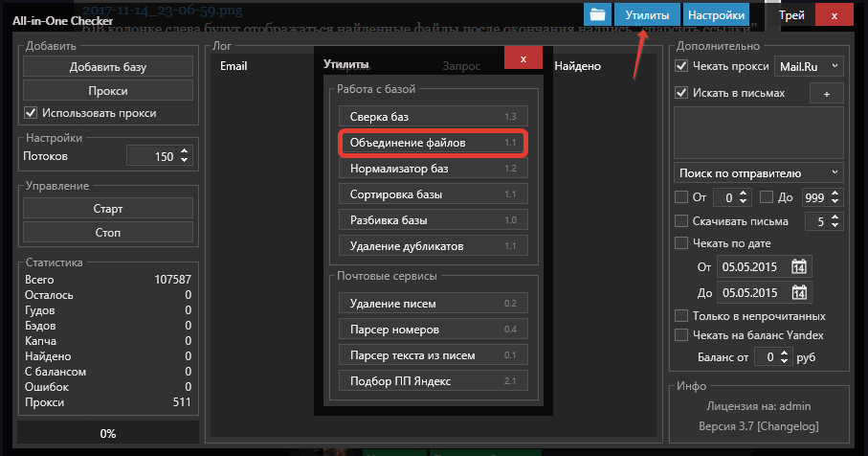Open calendar picker for 'От' date
The image size is (868, 456).
(800, 267)
